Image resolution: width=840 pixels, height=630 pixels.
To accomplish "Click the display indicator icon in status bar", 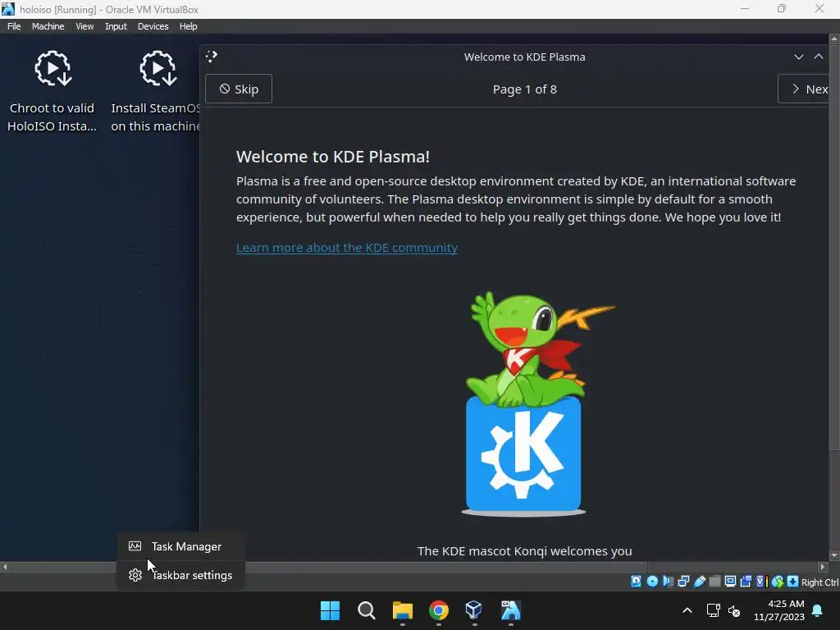I will (730, 582).
